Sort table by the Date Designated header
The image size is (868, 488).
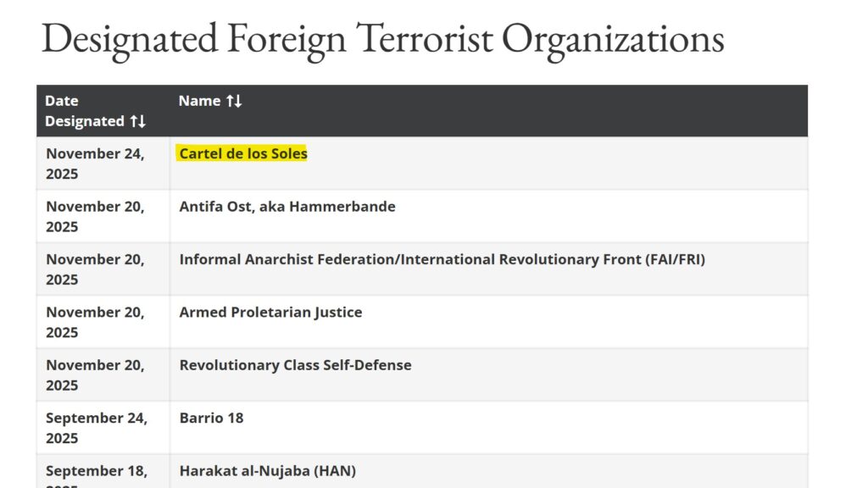(84, 111)
